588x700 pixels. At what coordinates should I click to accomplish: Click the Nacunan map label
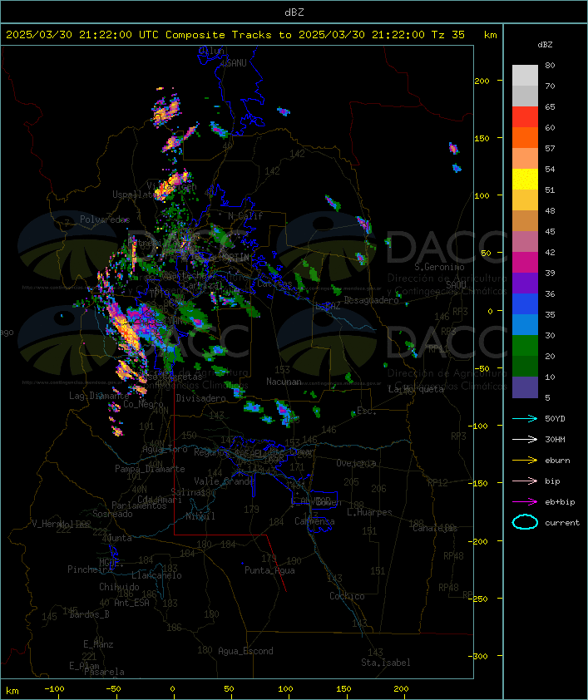coord(284,382)
